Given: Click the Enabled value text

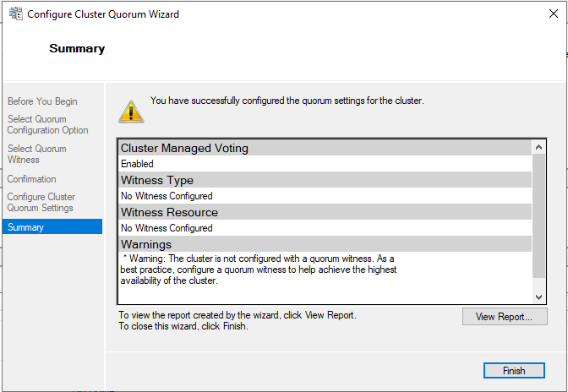Looking at the screenshot, I should tap(137, 164).
